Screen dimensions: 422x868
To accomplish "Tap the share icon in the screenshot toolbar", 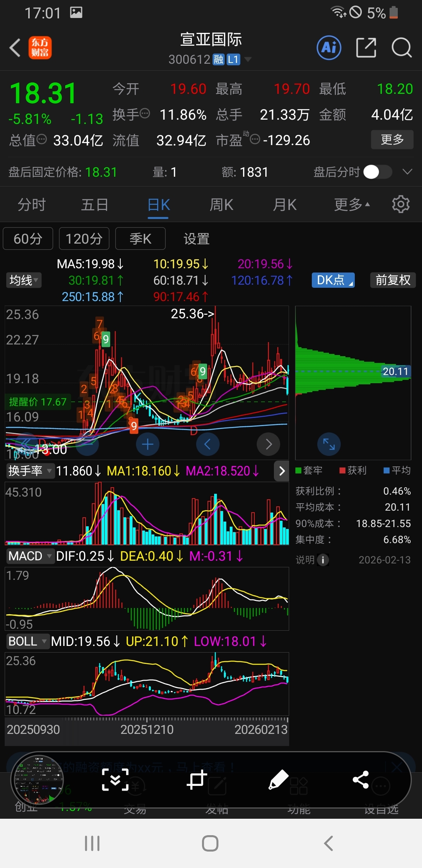I will point(361,780).
